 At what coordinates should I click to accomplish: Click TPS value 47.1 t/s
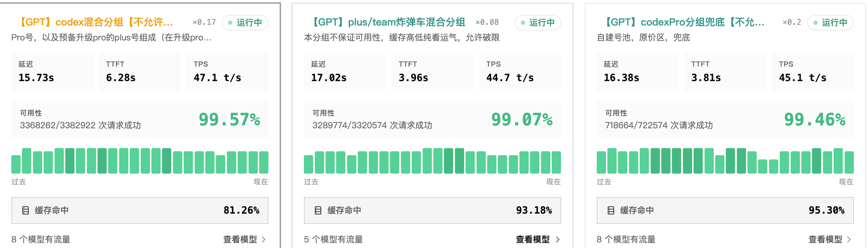pos(217,78)
